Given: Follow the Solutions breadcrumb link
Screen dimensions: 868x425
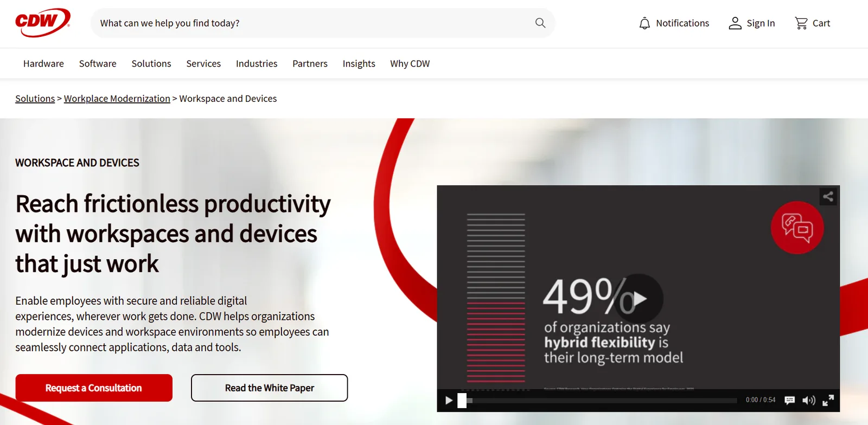Looking at the screenshot, I should tap(35, 99).
